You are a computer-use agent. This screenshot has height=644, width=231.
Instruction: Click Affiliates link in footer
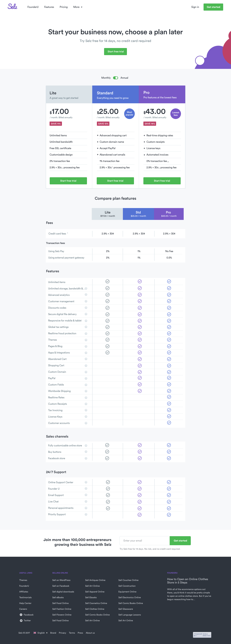(x=24, y=591)
